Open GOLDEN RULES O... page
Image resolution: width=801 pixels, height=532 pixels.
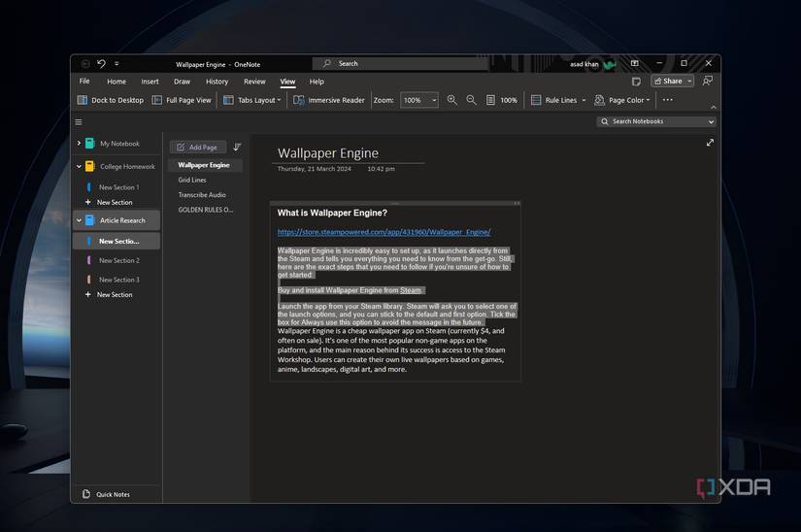[206, 210]
